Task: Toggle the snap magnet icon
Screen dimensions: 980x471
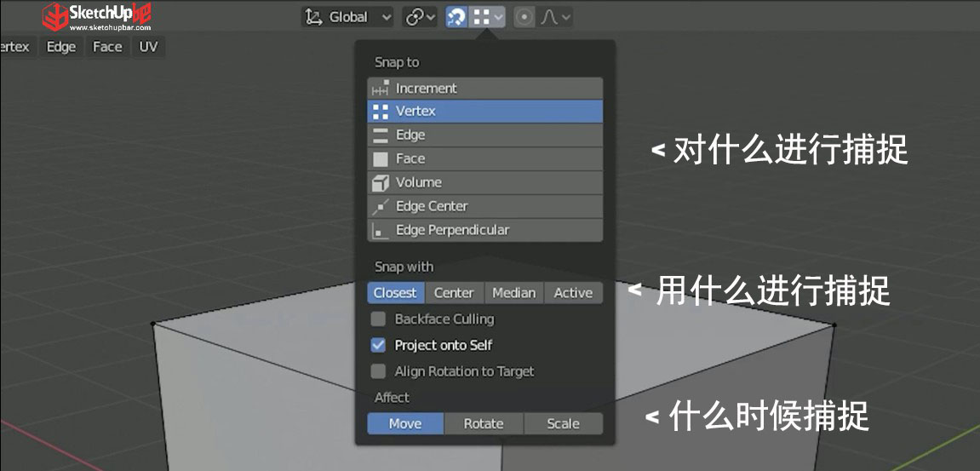Action: (456, 17)
